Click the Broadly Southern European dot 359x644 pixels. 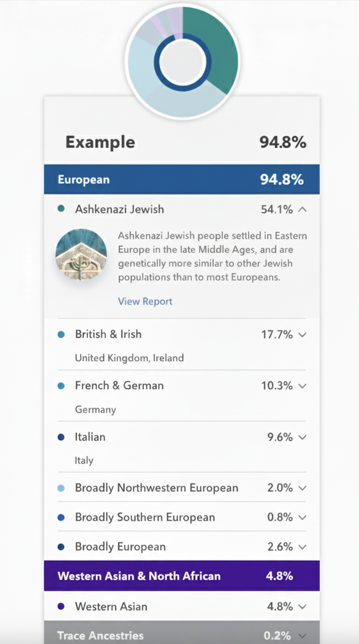(61, 517)
